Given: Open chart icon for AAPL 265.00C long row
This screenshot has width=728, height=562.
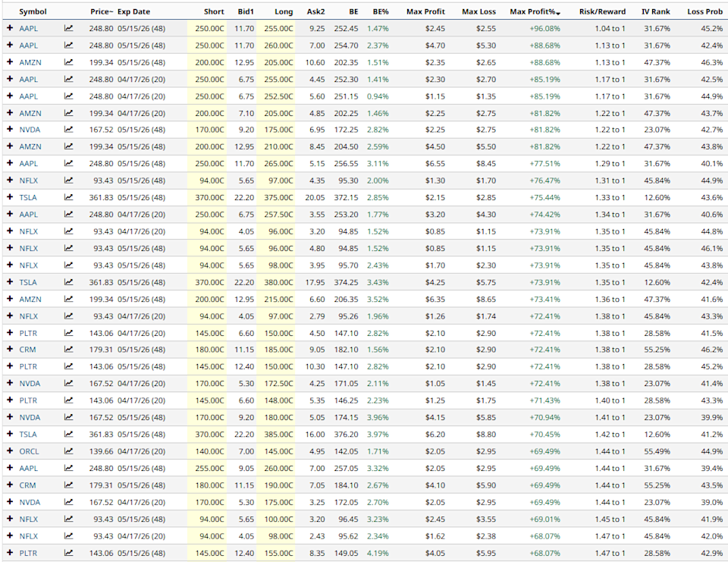Looking at the screenshot, I should pos(69,163).
